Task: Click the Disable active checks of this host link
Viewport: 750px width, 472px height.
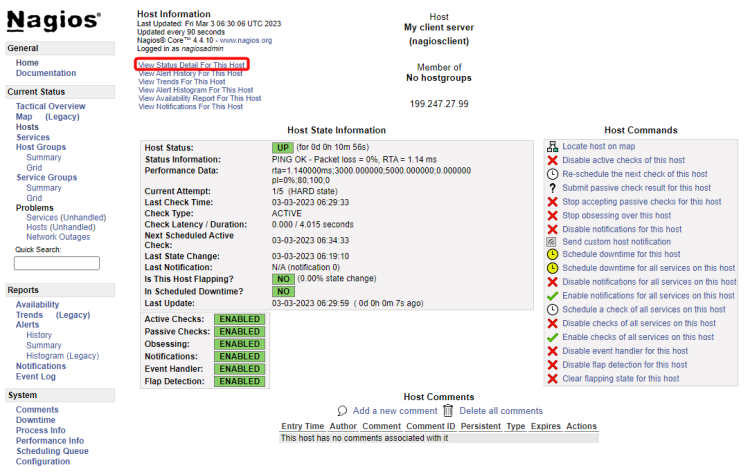Action: tap(623, 160)
